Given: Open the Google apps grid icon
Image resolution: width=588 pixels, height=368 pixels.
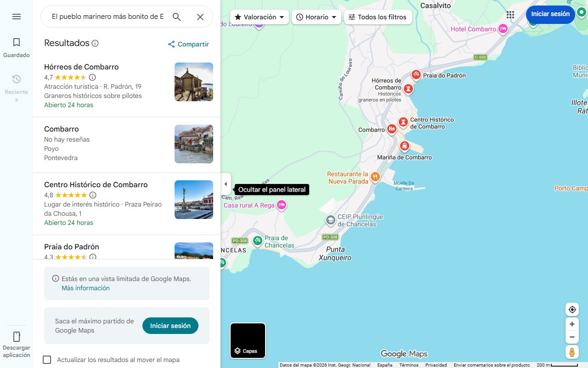Looking at the screenshot, I should click(x=510, y=15).
